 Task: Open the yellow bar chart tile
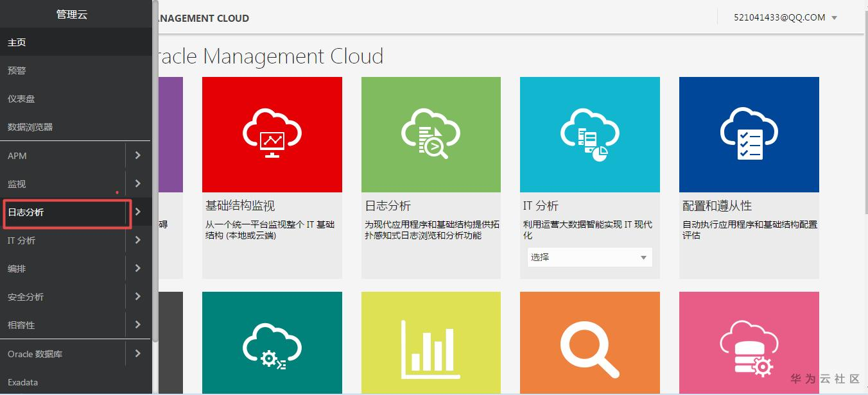click(x=431, y=343)
